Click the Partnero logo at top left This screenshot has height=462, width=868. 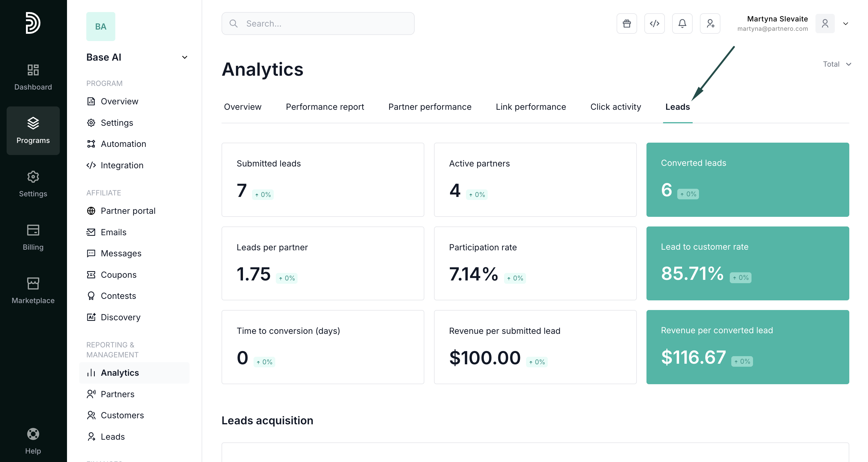[x=33, y=23]
